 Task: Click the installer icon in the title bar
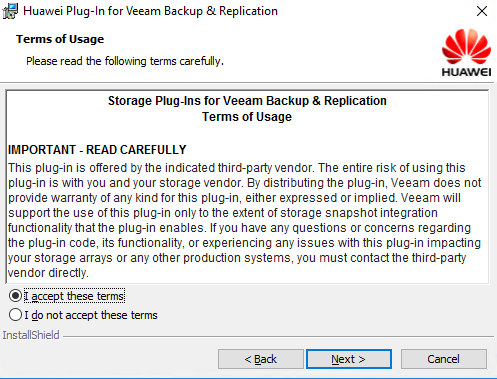point(10,11)
